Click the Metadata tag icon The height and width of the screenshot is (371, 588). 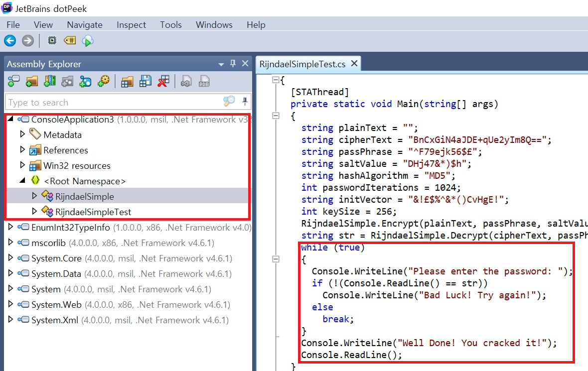35,134
